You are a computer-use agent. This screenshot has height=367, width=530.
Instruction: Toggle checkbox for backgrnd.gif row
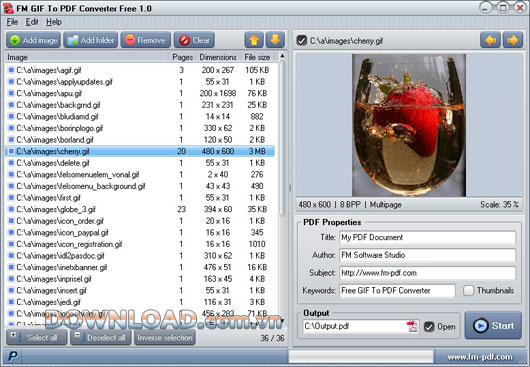tap(11, 105)
